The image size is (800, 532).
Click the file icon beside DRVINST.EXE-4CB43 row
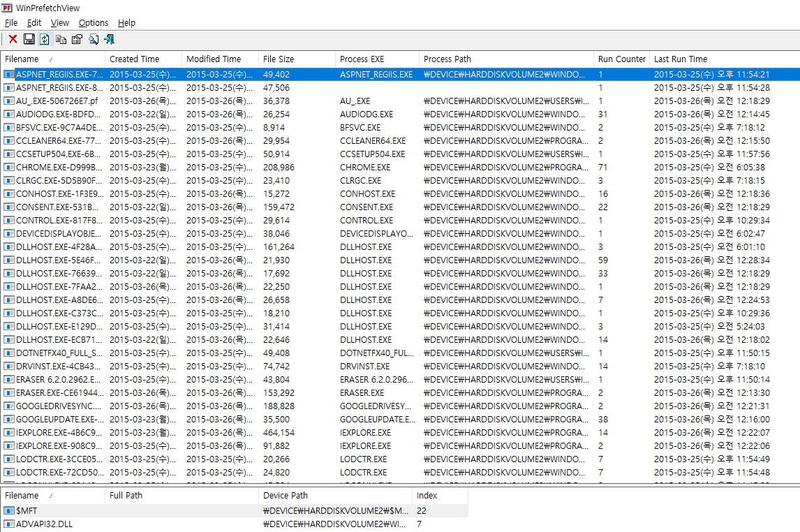(x=8, y=367)
